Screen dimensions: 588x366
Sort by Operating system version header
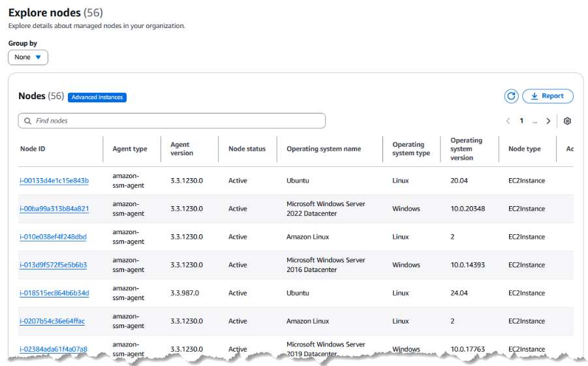click(466, 149)
